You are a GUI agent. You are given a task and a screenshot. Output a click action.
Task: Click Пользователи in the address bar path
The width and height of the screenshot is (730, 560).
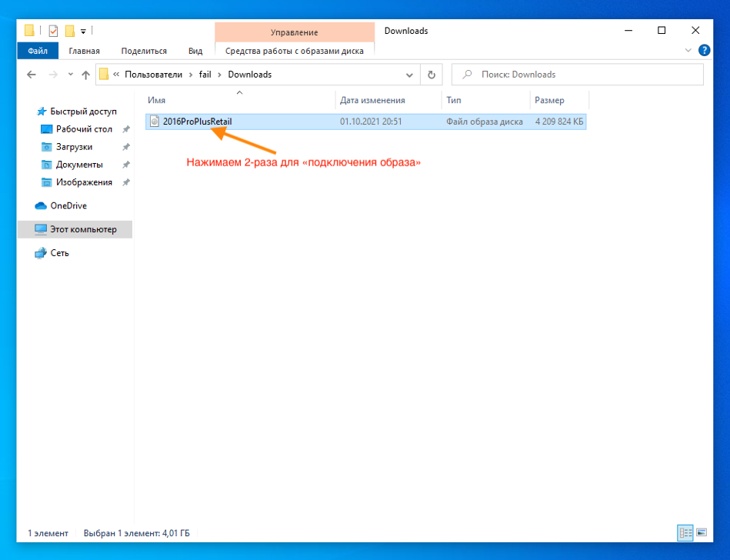tap(154, 75)
